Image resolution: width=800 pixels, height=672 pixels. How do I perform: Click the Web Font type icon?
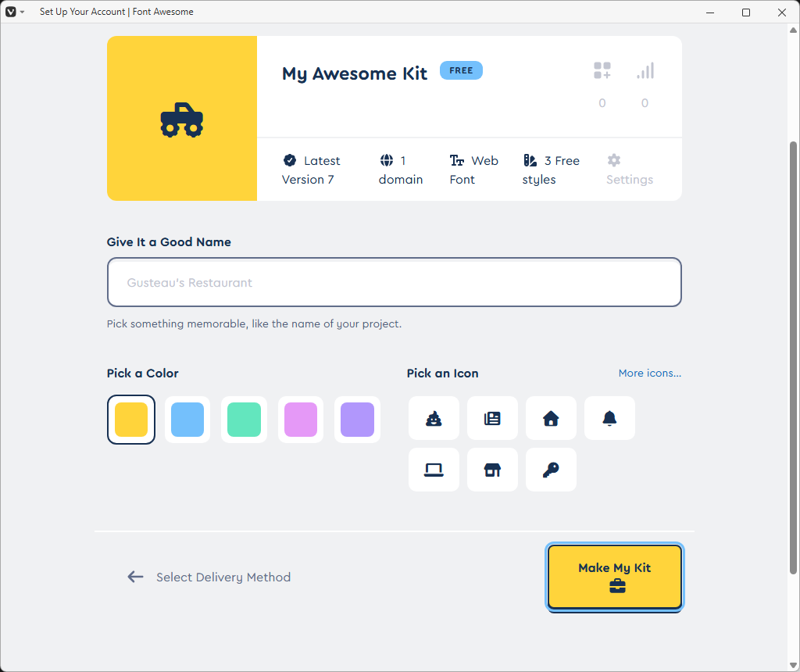pyautogui.click(x=456, y=161)
